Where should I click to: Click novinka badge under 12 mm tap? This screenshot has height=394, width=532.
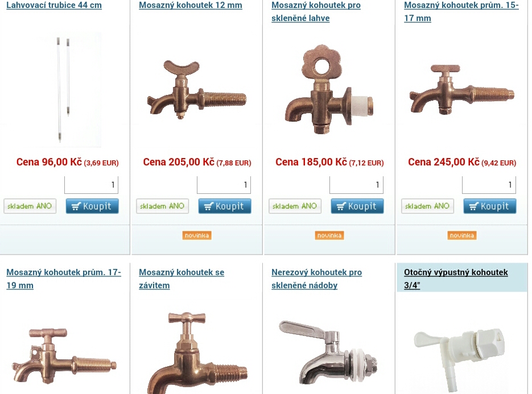(197, 235)
